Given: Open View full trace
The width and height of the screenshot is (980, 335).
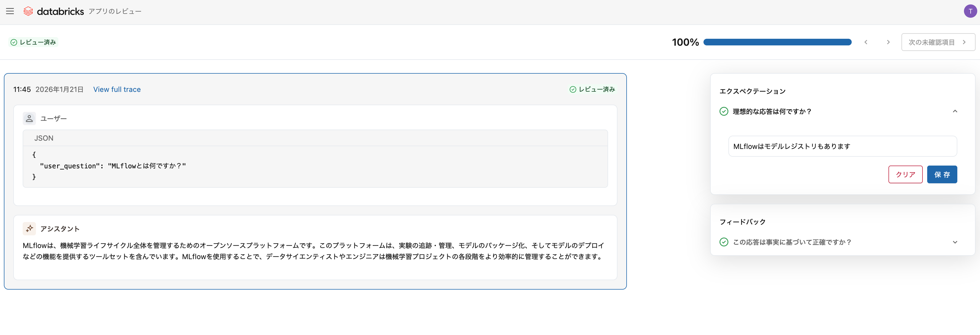Looking at the screenshot, I should click(117, 89).
